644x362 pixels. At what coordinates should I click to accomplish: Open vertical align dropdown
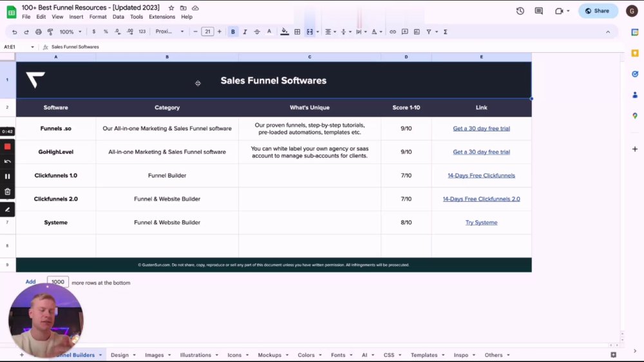(346, 32)
